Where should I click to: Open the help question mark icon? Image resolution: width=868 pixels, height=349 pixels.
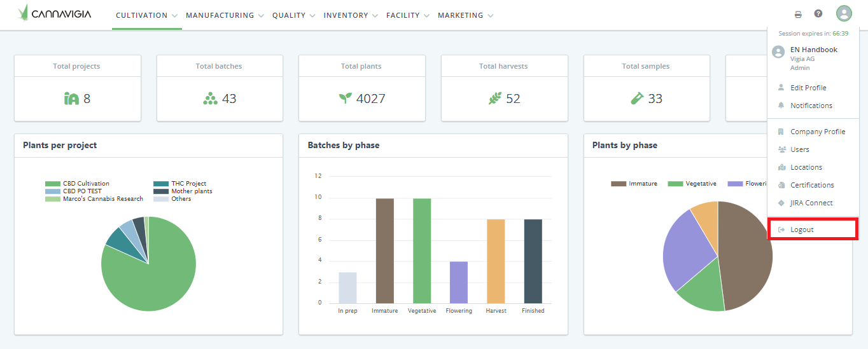click(818, 14)
